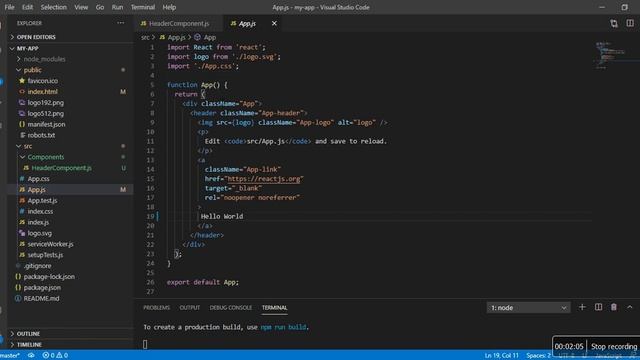Viewport: 640px width, 360px height.
Task: Open the Help menu
Action: 169,7
